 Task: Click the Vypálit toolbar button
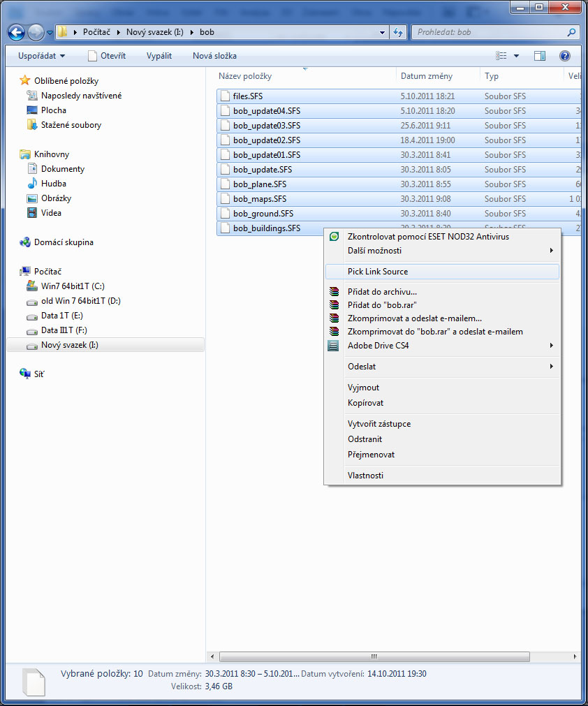tap(159, 56)
